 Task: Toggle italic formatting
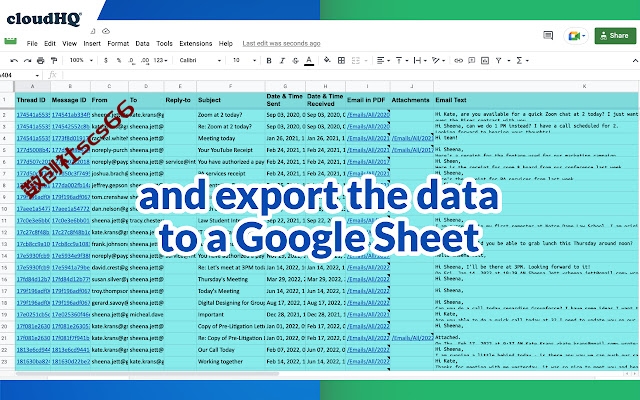(282, 60)
